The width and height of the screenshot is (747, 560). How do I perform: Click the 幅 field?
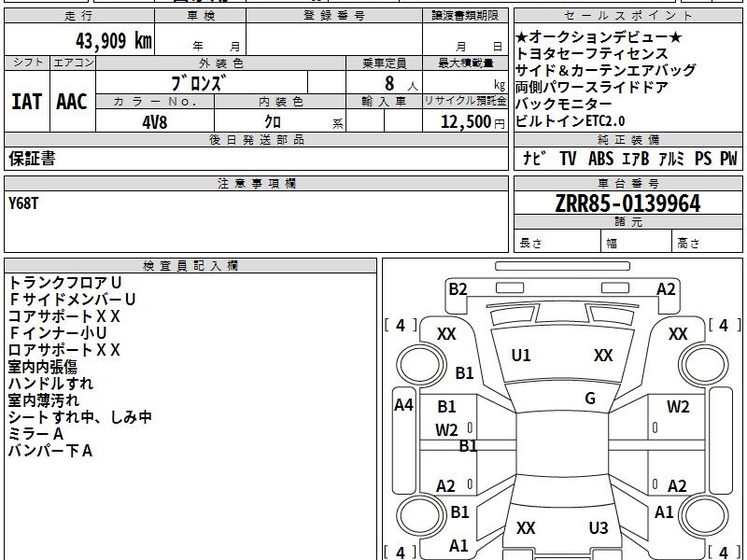point(637,243)
